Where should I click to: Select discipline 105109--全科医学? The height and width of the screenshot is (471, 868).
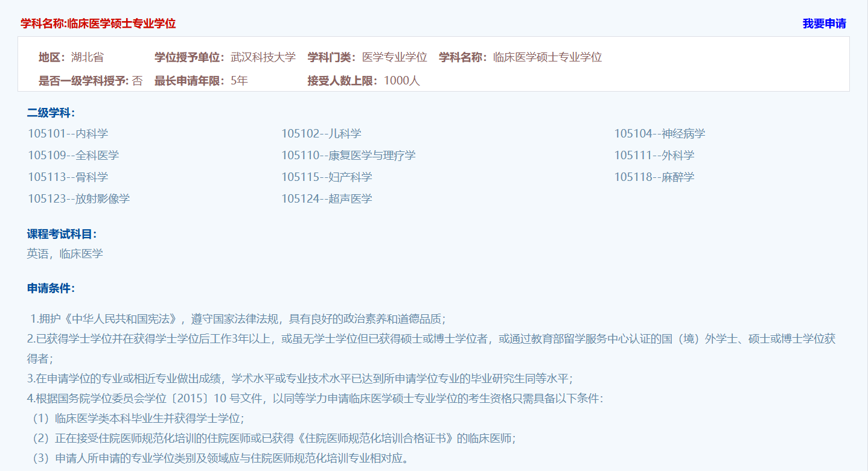pyautogui.click(x=74, y=156)
